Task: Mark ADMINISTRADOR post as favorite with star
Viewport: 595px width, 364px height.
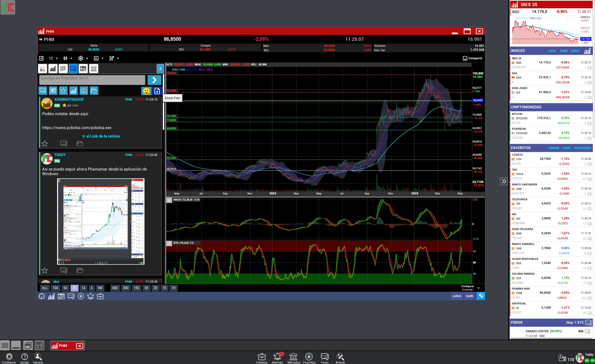Action: [x=45, y=143]
